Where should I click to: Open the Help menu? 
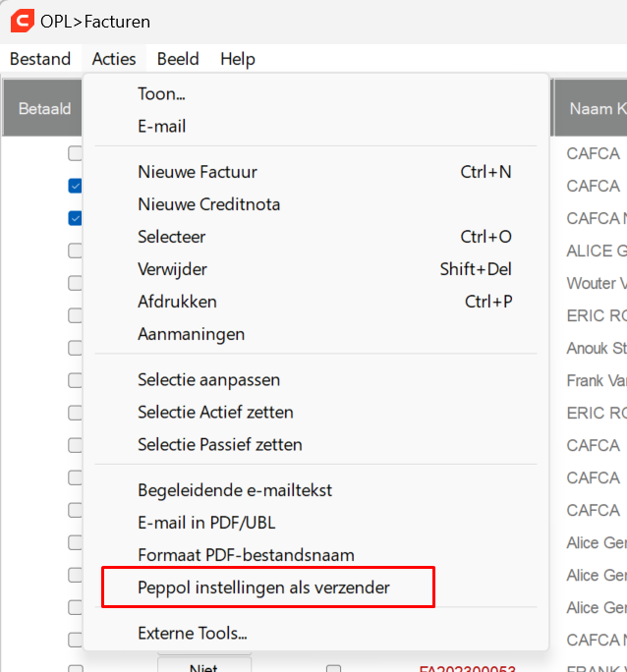(x=238, y=59)
